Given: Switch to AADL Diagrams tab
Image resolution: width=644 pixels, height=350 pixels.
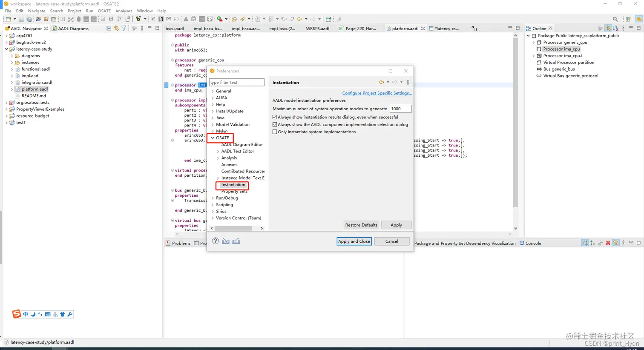Looking at the screenshot, I should click(x=70, y=29).
